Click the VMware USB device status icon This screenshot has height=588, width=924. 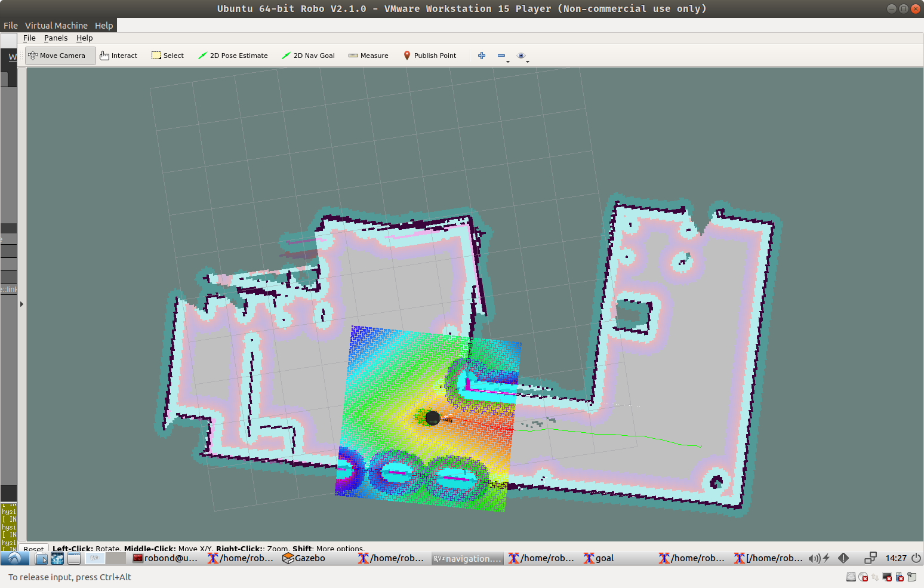tap(900, 577)
